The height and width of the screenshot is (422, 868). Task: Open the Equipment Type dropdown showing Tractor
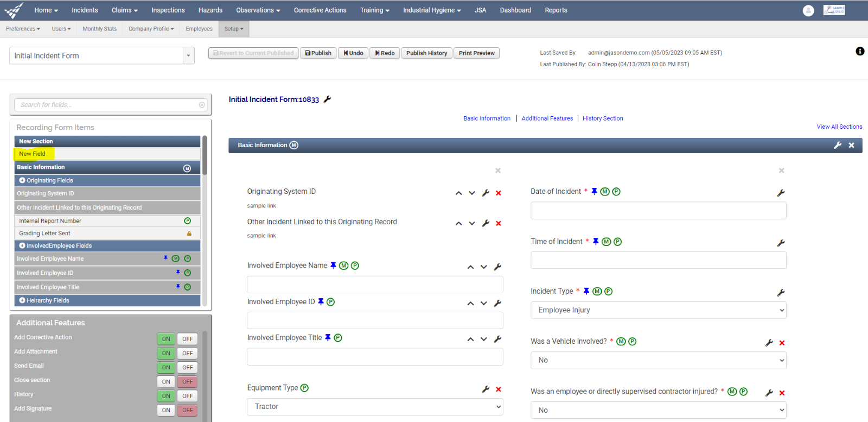tap(375, 407)
